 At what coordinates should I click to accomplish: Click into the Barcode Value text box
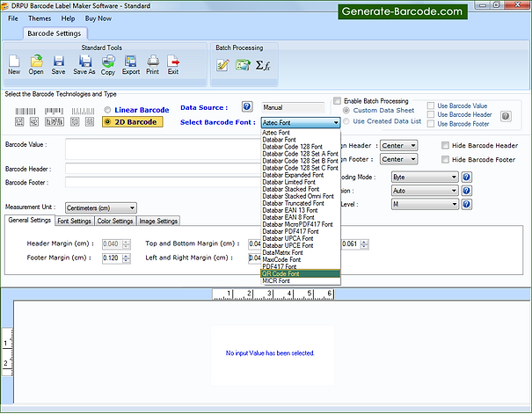coord(163,149)
